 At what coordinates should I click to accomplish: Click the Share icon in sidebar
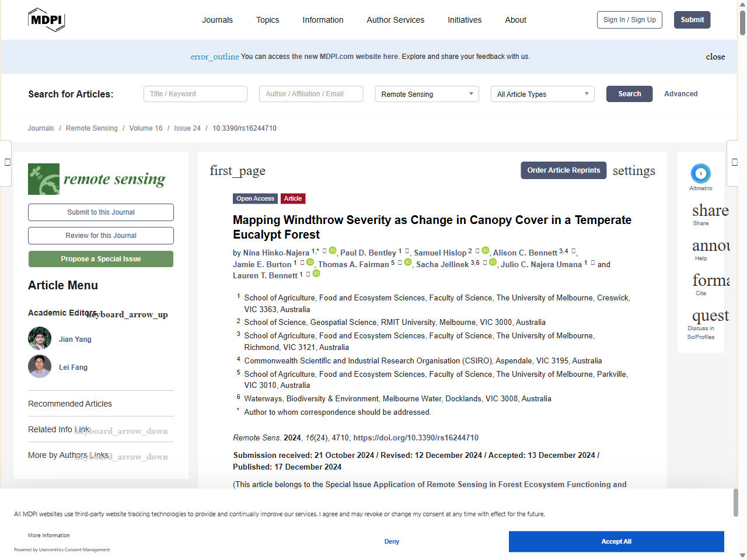(x=710, y=211)
